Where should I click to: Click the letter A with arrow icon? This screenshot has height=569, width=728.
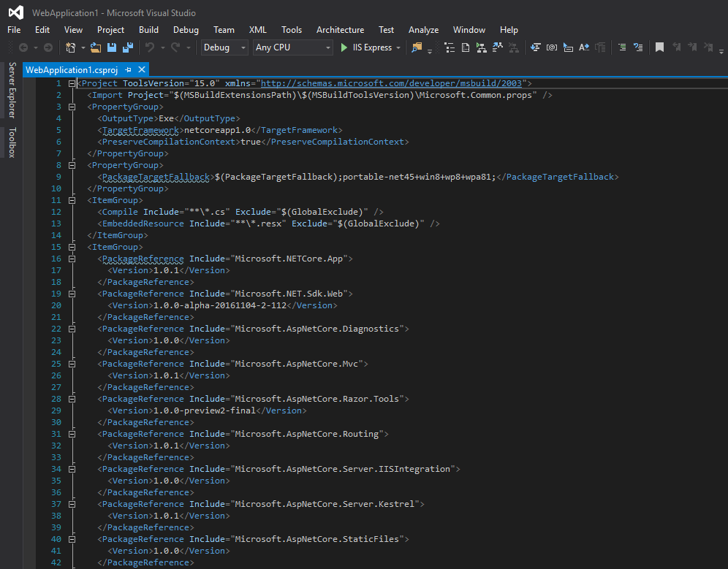click(x=584, y=47)
